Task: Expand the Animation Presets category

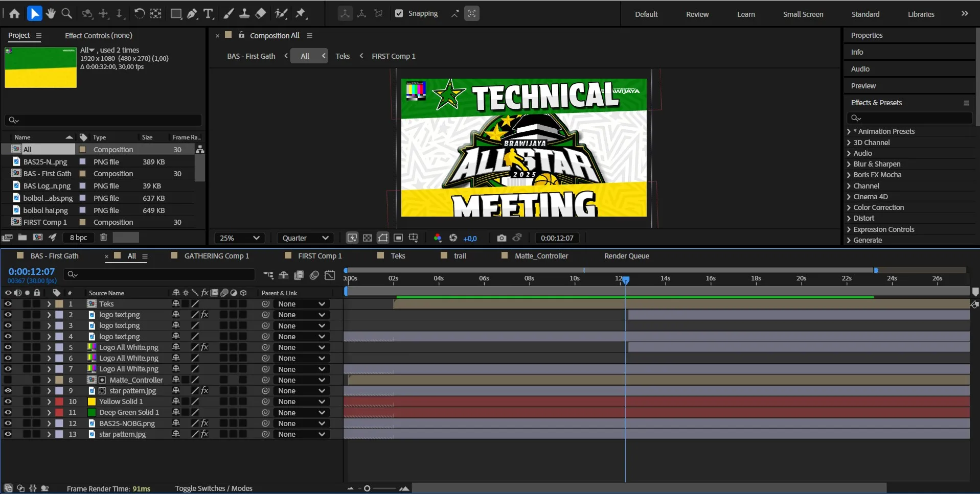Action: coord(849,132)
